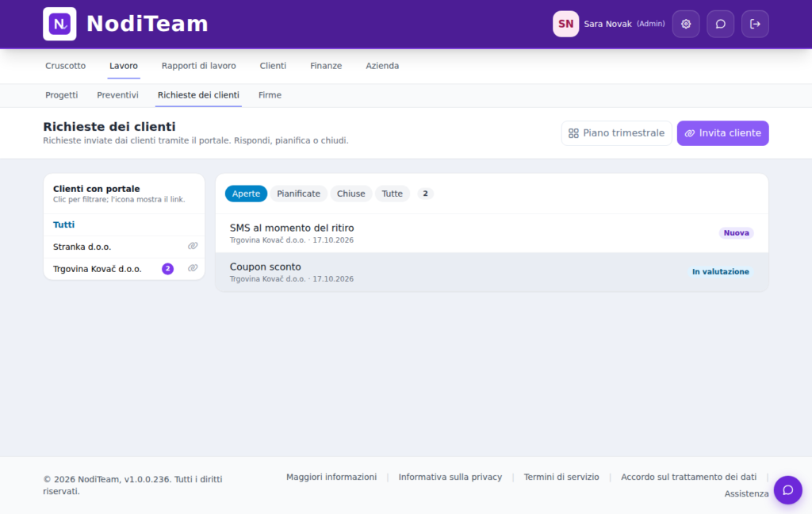This screenshot has height=514, width=812.
Task: Open the Firme subtab
Action: (x=270, y=95)
